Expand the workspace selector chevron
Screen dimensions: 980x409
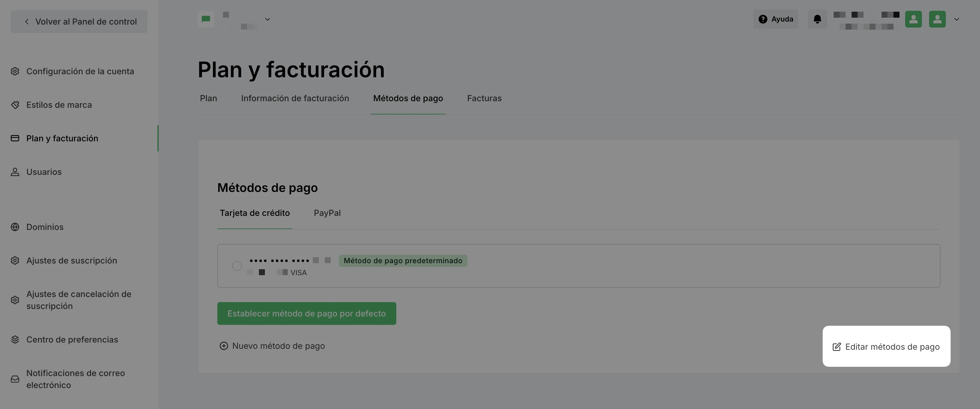(x=267, y=19)
